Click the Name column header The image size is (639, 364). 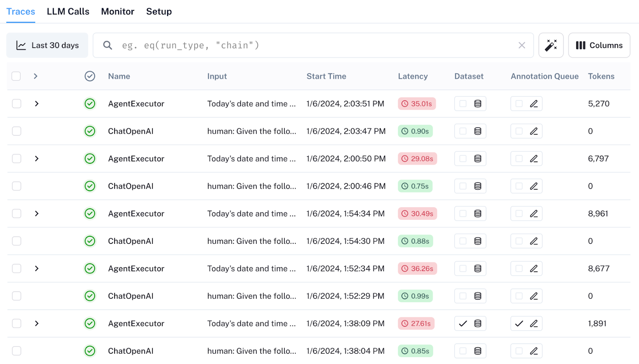119,76
